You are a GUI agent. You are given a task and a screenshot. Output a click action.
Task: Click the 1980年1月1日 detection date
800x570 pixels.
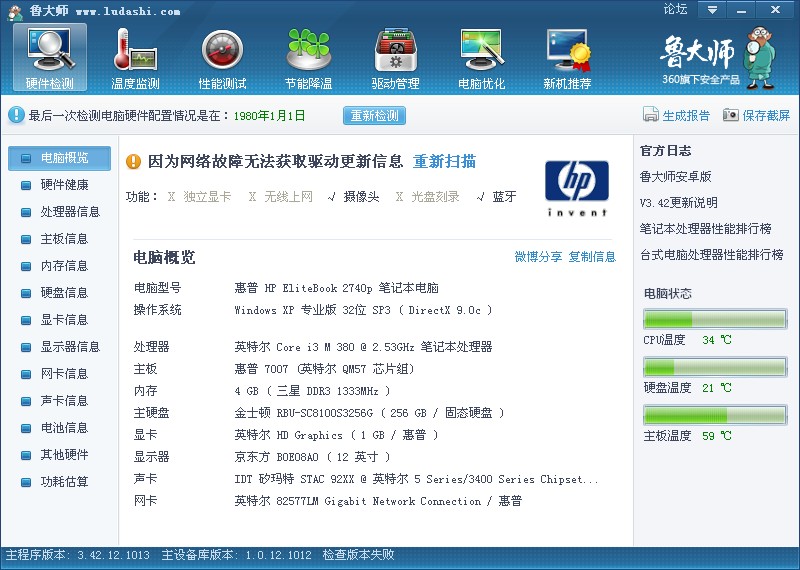(269, 116)
